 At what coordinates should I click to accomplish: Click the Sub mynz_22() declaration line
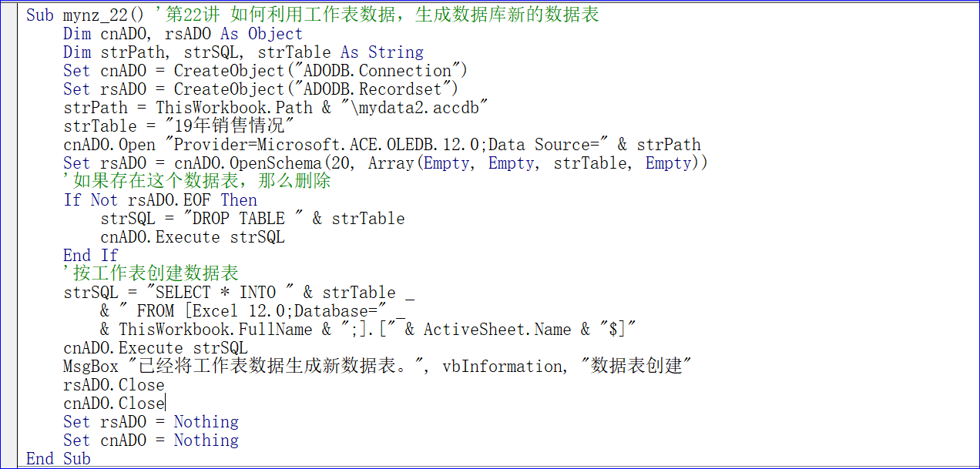pyautogui.click(x=312, y=15)
